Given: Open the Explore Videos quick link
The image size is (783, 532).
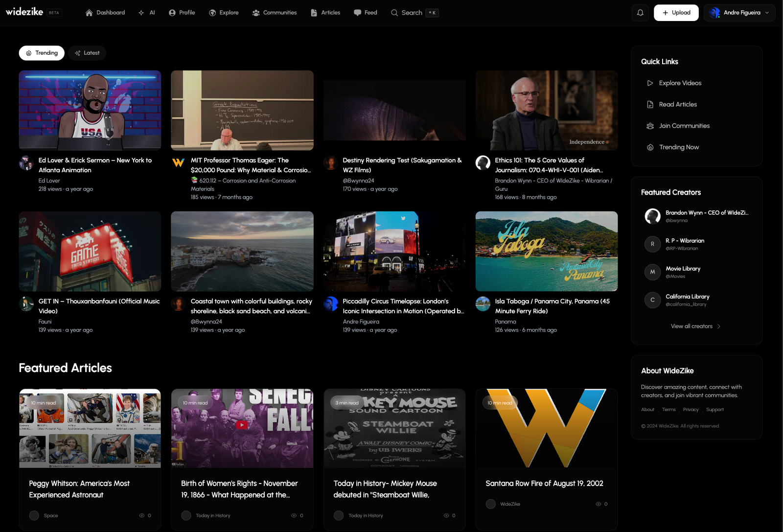Looking at the screenshot, I should tap(680, 83).
